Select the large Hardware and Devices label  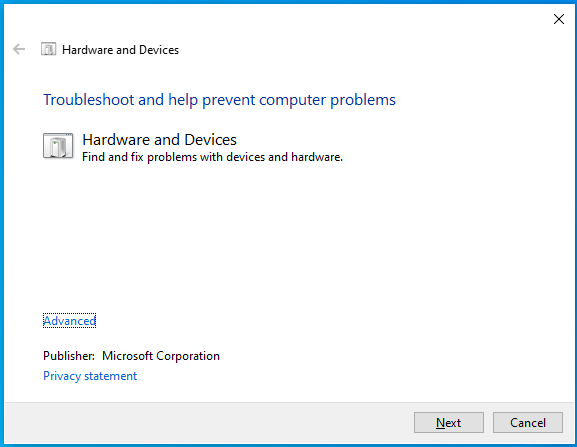point(159,140)
